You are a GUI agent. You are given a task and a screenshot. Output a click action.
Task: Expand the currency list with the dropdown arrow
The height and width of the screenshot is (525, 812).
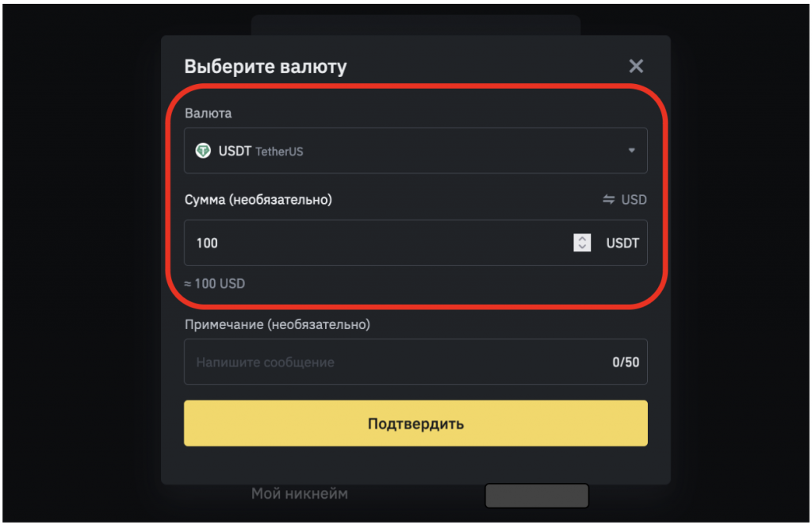click(632, 151)
